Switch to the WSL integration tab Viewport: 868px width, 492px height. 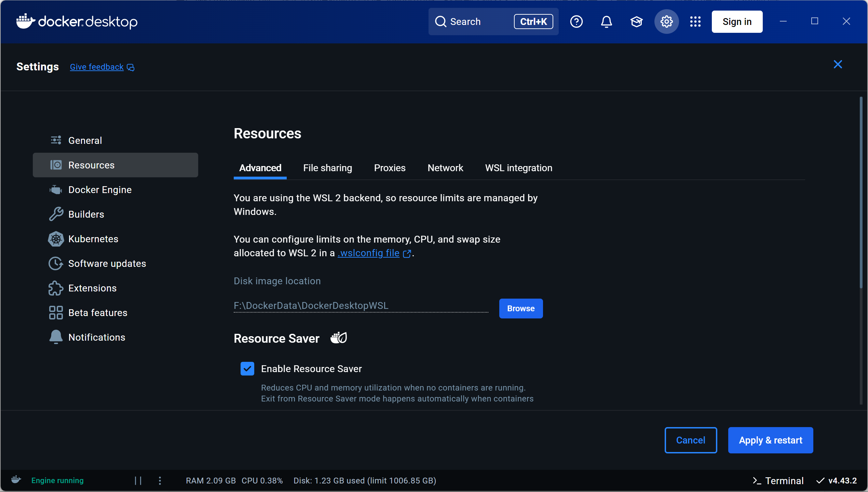coord(518,168)
